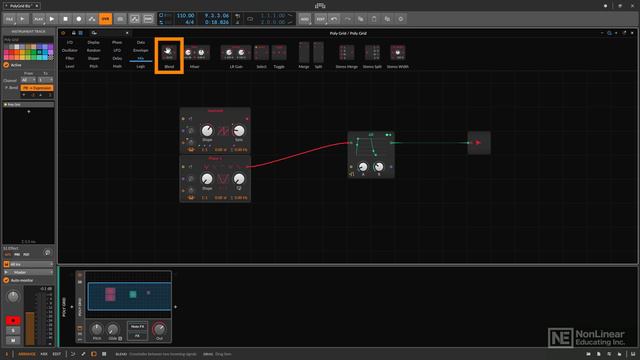Open the Delay module category
Screen dimensions: 640x360
coord(117,58)
